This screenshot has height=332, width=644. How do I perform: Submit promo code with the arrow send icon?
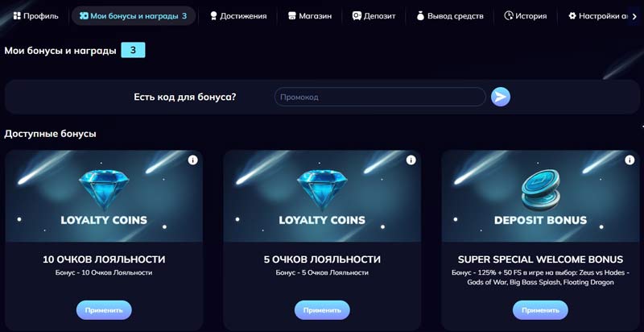[x=501, y=97]
